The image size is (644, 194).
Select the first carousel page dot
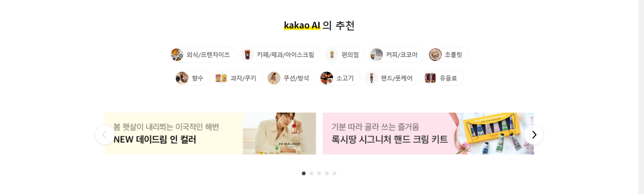click(x=304, y=173)
